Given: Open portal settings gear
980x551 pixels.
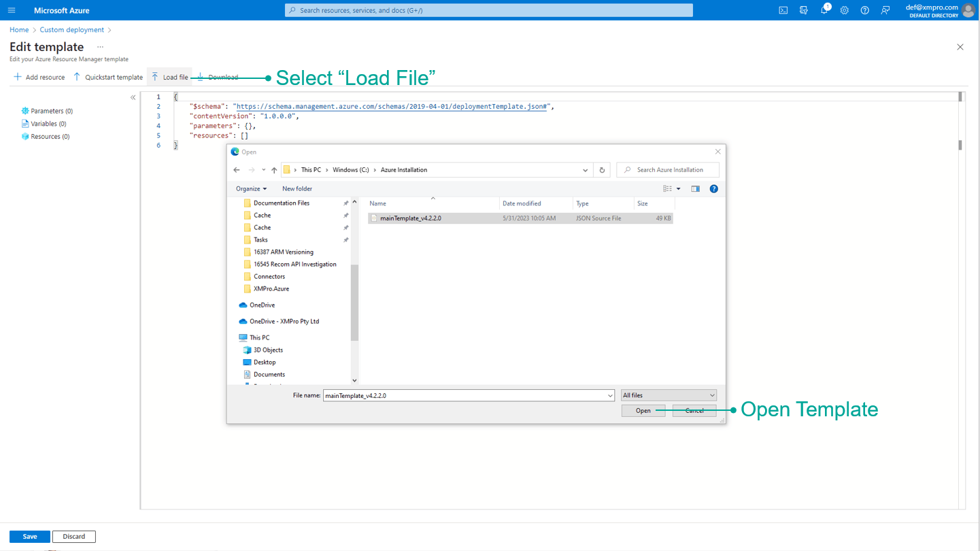Looking at the screenshot, I should click(x=845, y=10).
